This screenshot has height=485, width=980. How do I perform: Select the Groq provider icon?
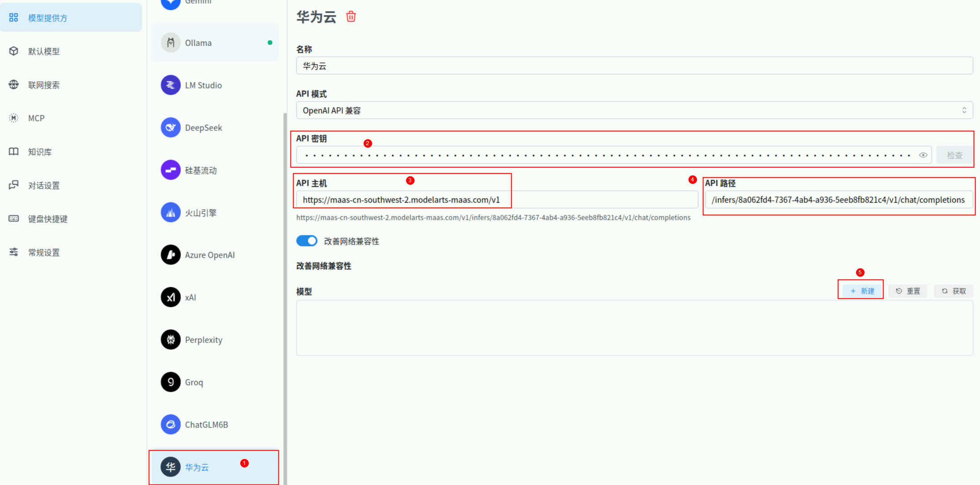171,382
